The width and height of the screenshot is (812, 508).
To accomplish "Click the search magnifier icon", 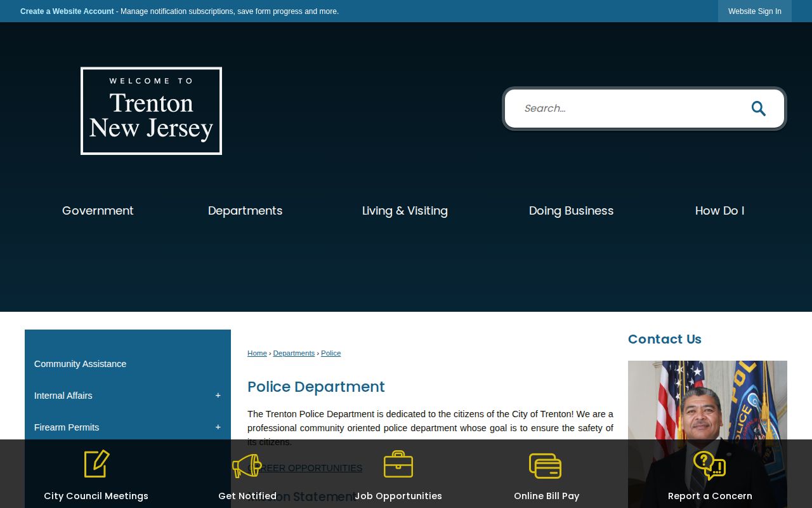I will pos(758,109).
